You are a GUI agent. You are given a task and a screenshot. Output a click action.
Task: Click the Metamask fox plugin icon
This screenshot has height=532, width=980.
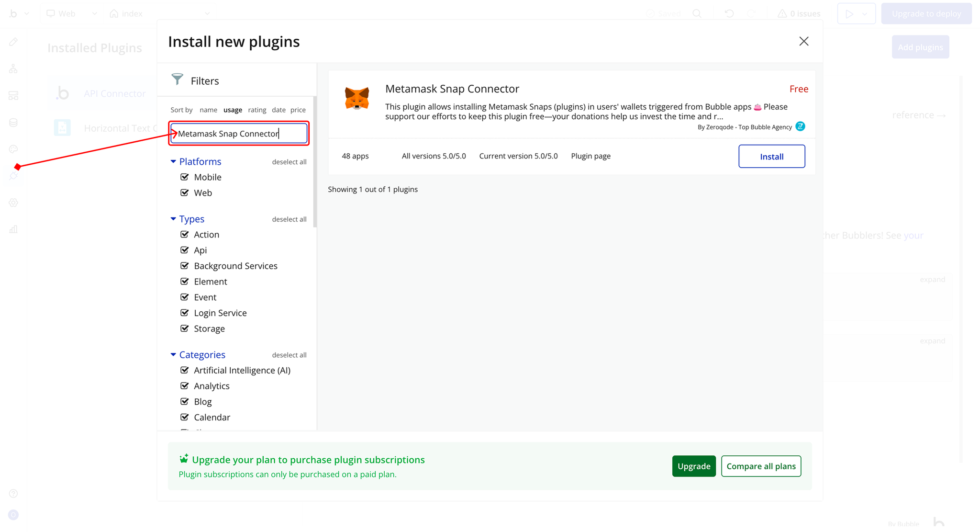coord(357,98)
